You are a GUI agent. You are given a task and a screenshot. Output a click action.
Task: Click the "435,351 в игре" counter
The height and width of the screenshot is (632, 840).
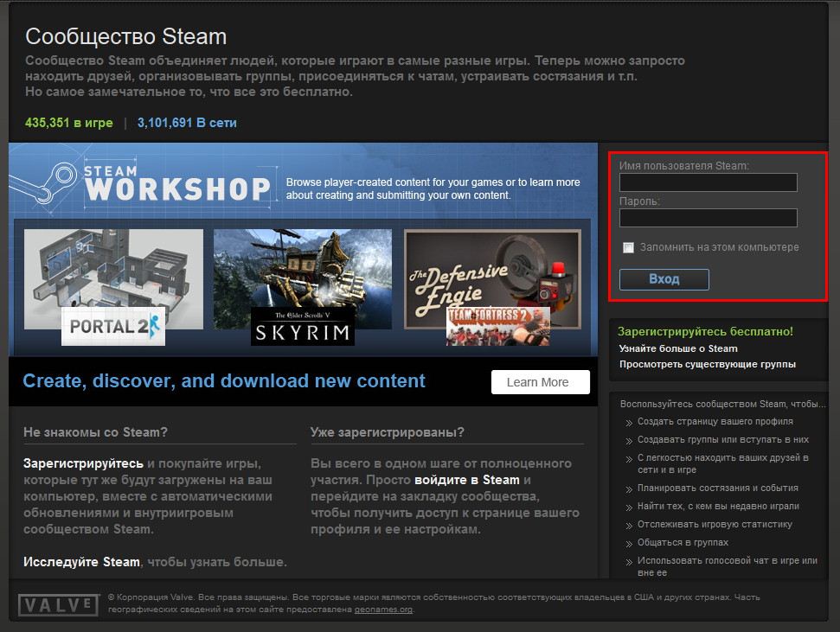pos(69,123)
